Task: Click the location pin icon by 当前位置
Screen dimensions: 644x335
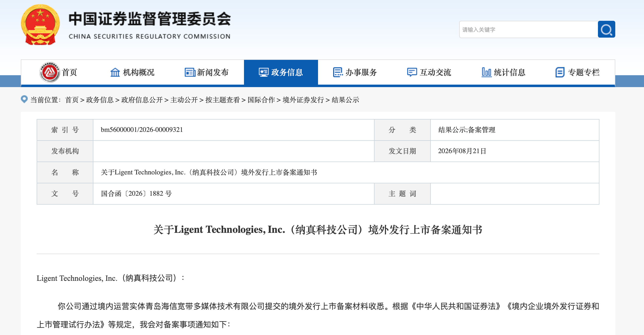Action: click(24, 99)
